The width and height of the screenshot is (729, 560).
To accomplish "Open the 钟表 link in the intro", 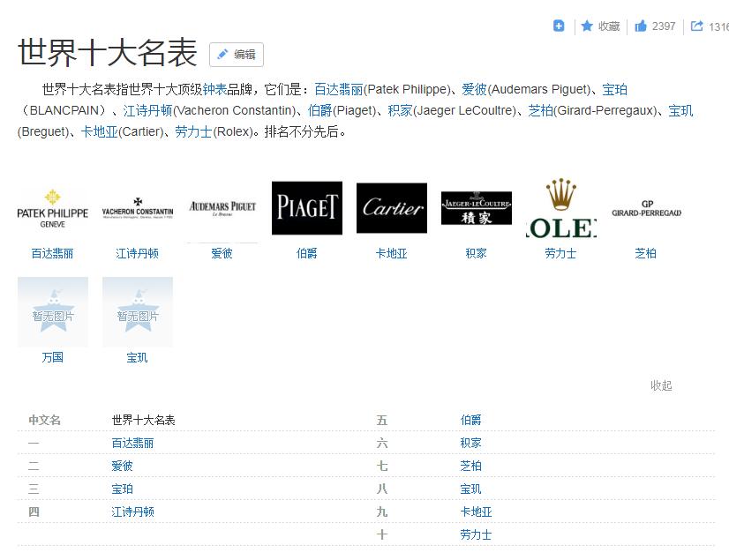I will pyautogui.click(x=214, y=89).
